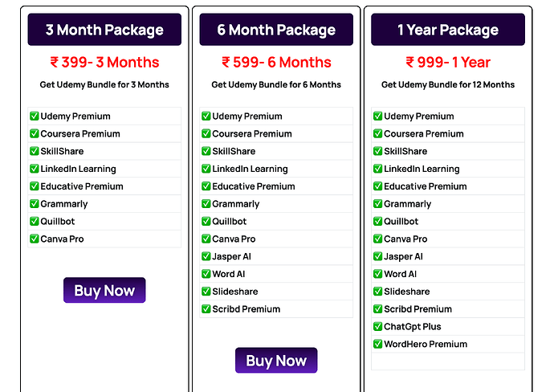Viewport: 554px width, 392px height.
Task: Click checkmark beside WordHero Premium
Action: (377, 345)
